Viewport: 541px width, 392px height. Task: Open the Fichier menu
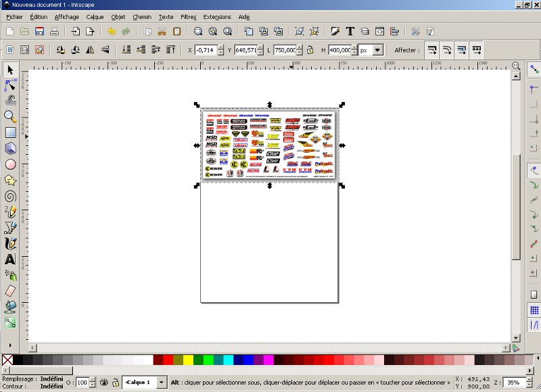[14, 17]
